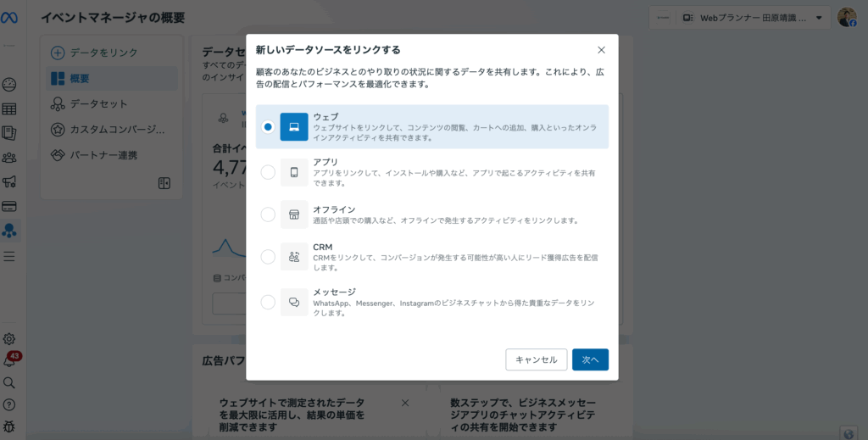Viewport: 868px width, 440px height.
Task: Open the help question mark icon
Action: tap(10, 404)
